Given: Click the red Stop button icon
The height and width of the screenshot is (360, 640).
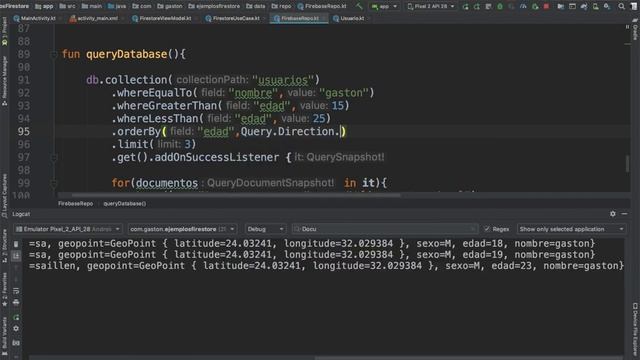Looking at the screenshot, I should click(x=546, y=6).
